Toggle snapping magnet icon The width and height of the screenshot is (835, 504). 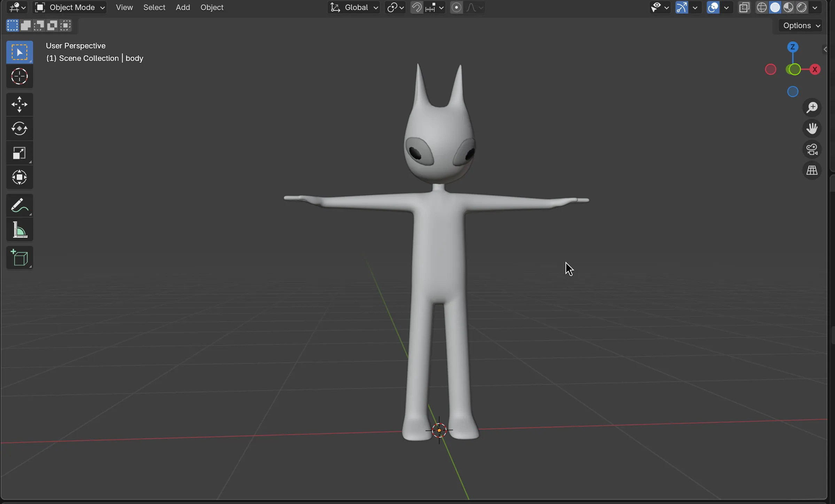click(416, 7)
